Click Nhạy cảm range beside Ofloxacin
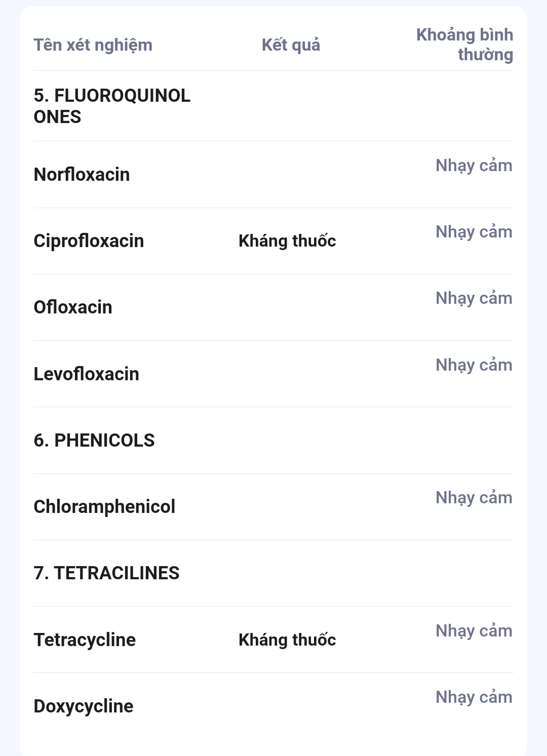Screen dimensions: 547x756 (x=474, y=298)
